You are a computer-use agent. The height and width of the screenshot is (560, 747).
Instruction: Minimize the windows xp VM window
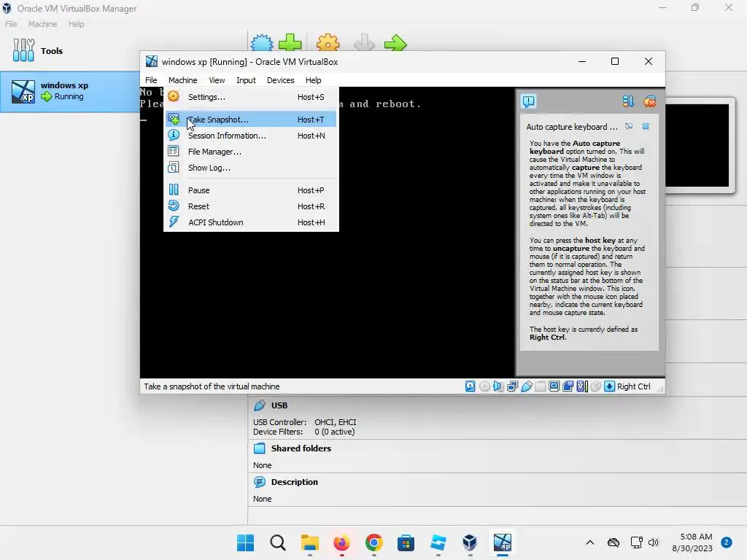tap(581, 61)
